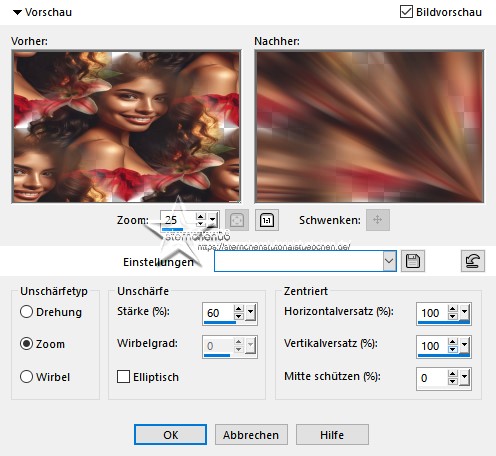Increase Stärke value with the up spinner arrow
496x456 pixels.
(238, 309)
